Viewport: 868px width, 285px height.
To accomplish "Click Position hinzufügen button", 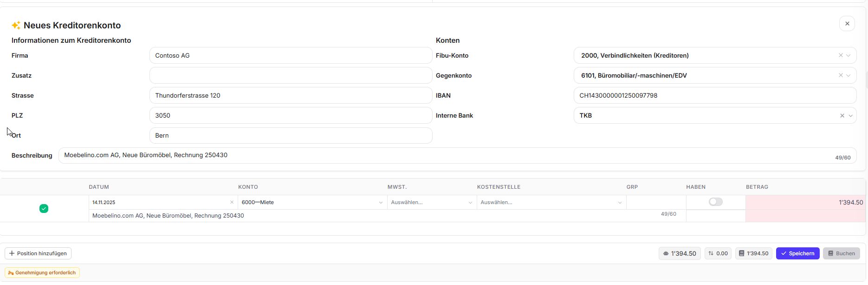I will [x=38, y=253].
